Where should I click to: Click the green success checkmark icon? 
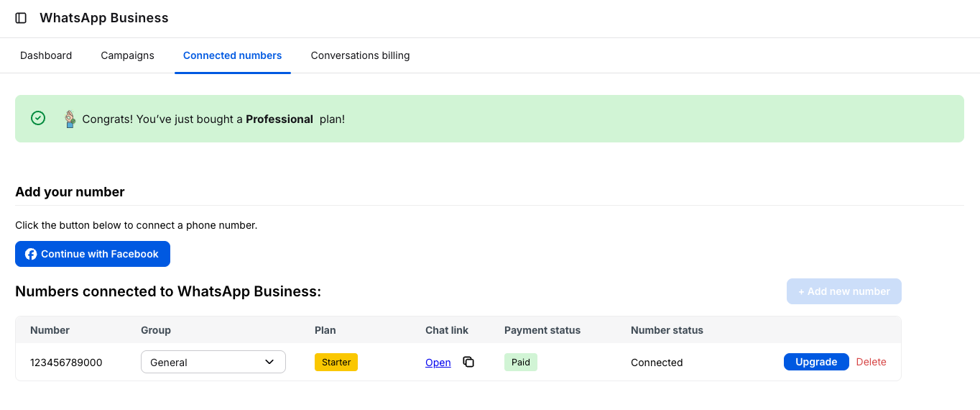[38, 119]
